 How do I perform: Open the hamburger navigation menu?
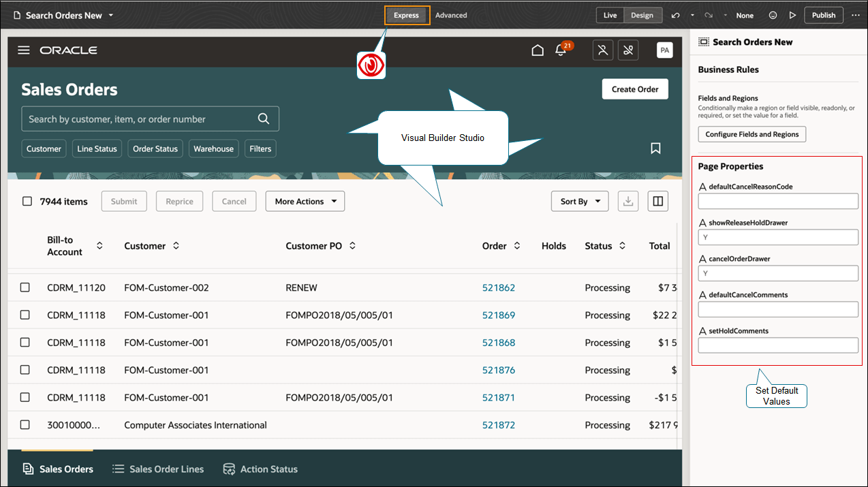click(24, 50)
